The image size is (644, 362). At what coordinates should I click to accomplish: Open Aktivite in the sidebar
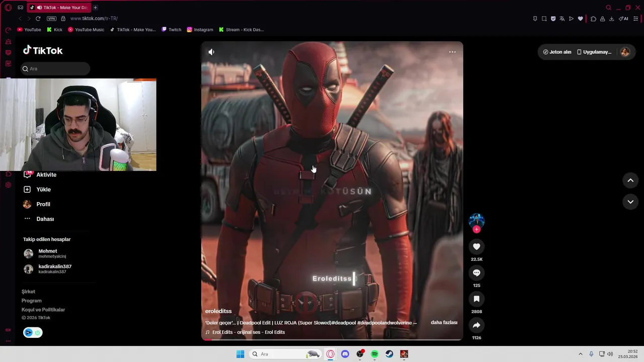[x=40, y=174]
